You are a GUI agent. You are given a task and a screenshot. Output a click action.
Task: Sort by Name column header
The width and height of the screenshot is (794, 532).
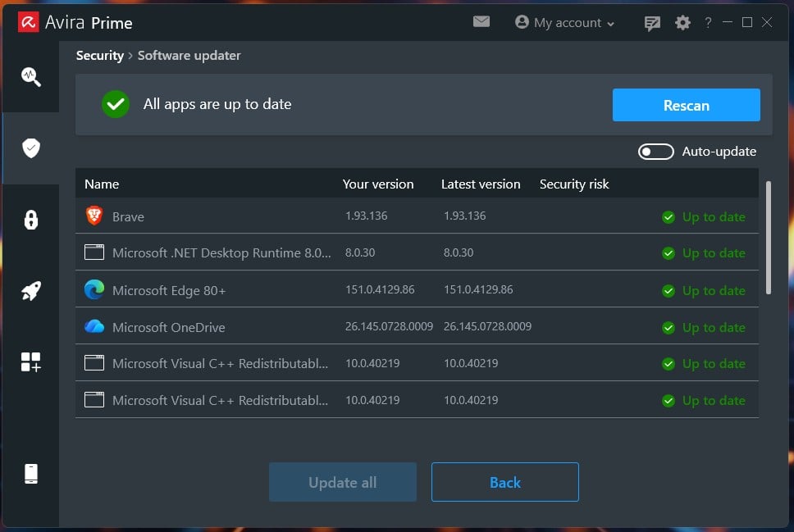(102, 184)
